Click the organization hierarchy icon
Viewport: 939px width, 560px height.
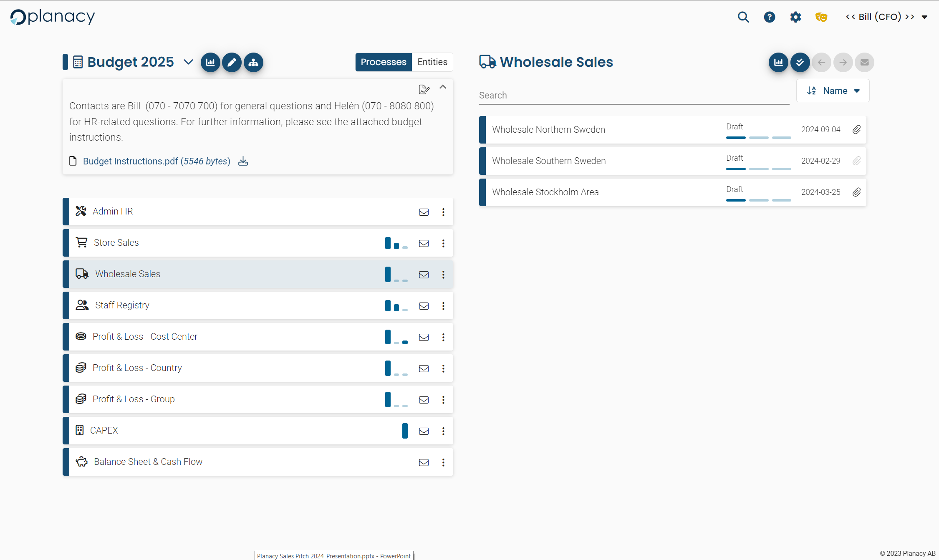pos(253,62)
